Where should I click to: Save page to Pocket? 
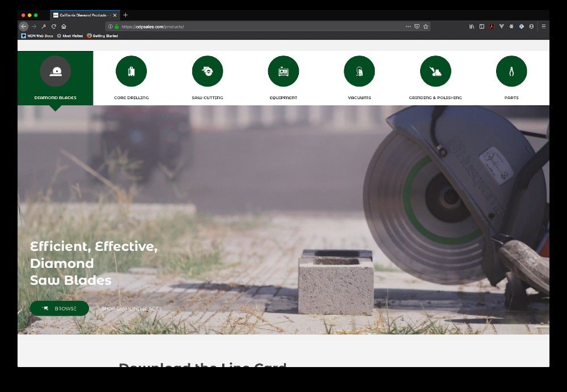(417, 27)
